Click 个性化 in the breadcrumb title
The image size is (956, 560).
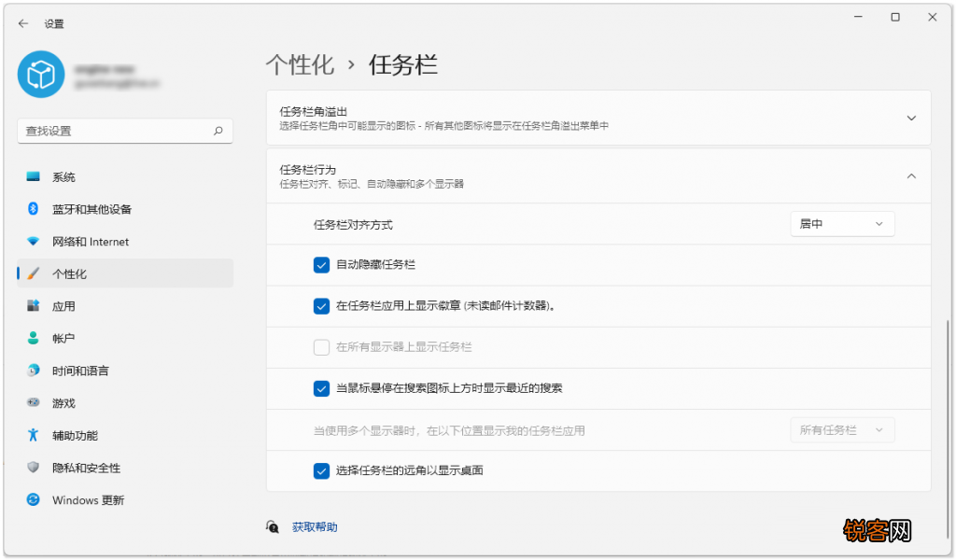coord(300,64)
